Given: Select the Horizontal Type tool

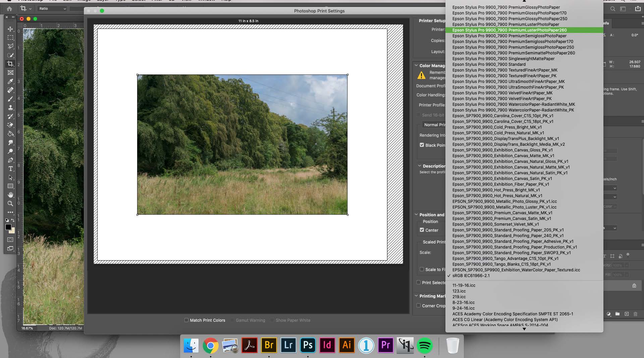Looking at the screenshot, I should click(10, 169).
